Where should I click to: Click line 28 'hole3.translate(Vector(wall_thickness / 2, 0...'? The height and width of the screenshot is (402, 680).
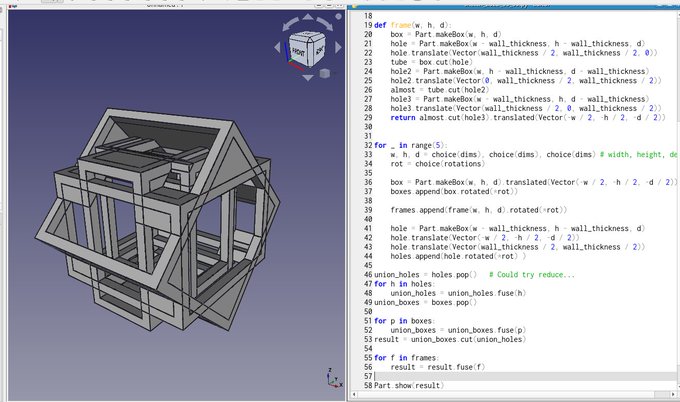click(x=526, y=108)
